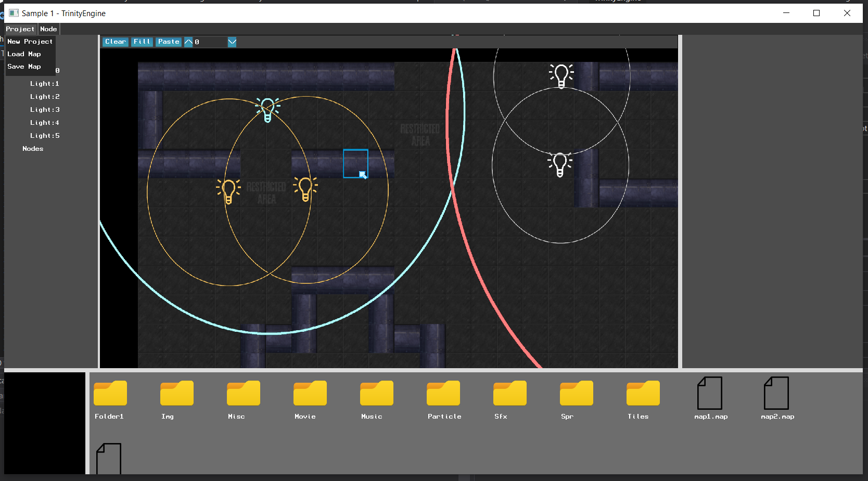Choose New Project from the menu
The height and width of the screenshot is (481, 868).
[x=30, y=42]
